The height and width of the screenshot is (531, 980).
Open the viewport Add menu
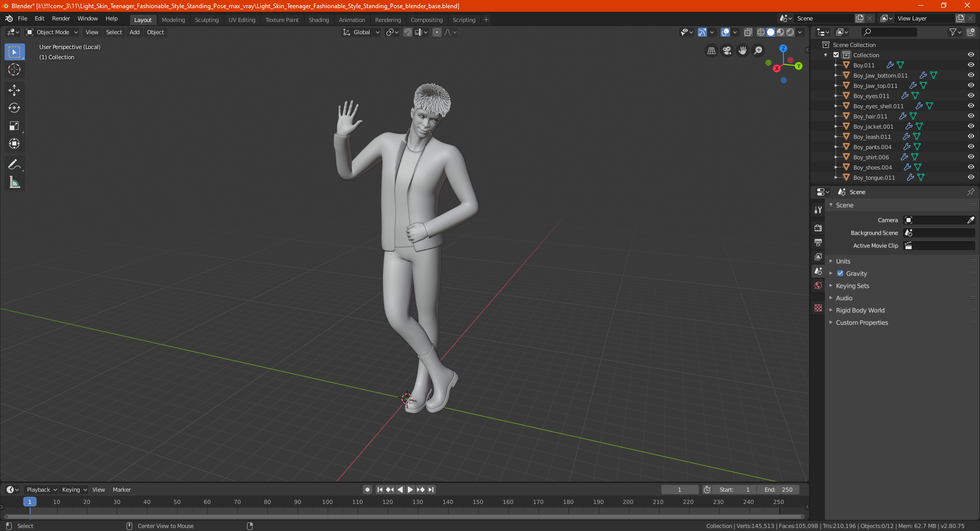134,32
